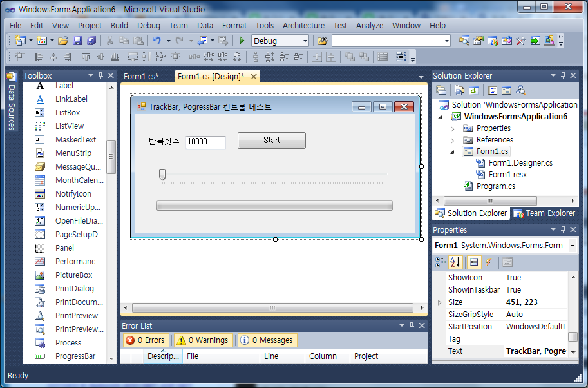
Task: Open the Solution Explorer toolbar icon
Action: [x=464, y=41]
